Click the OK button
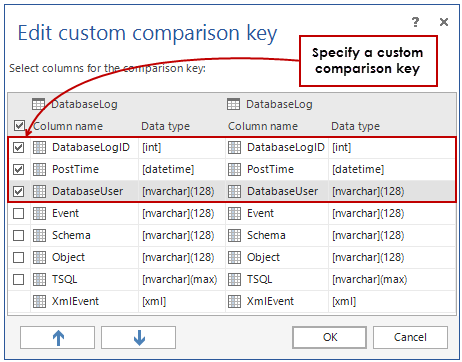462x362 pixels. [329, 337]
